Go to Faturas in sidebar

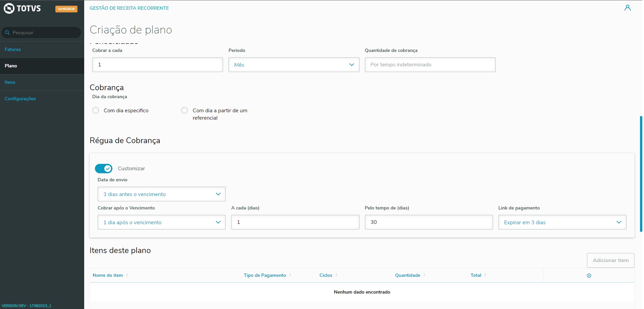(x=13, y=49)
